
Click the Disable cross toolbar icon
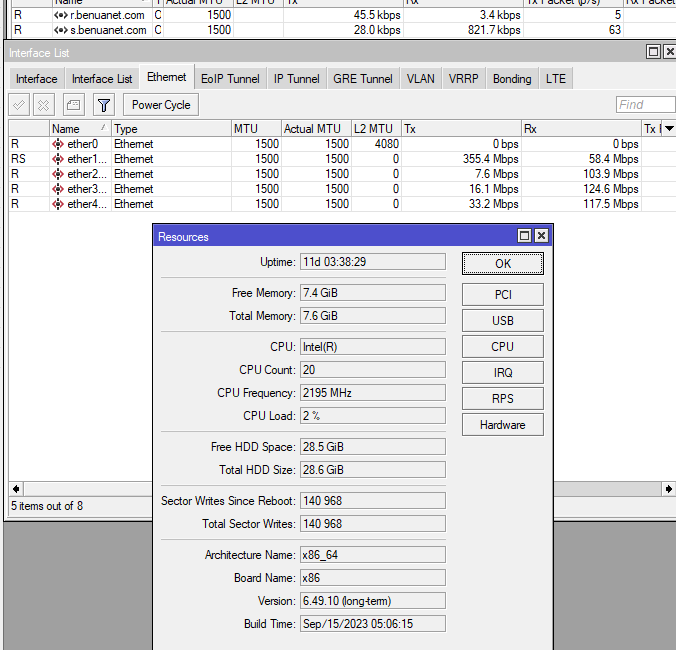point(44,105)
